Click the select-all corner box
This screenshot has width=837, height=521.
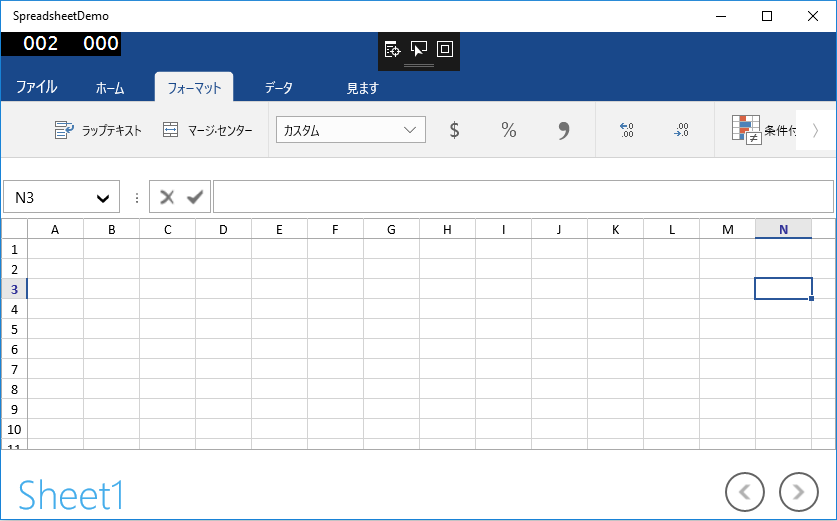pyautogui.click(x=14, y=230)
